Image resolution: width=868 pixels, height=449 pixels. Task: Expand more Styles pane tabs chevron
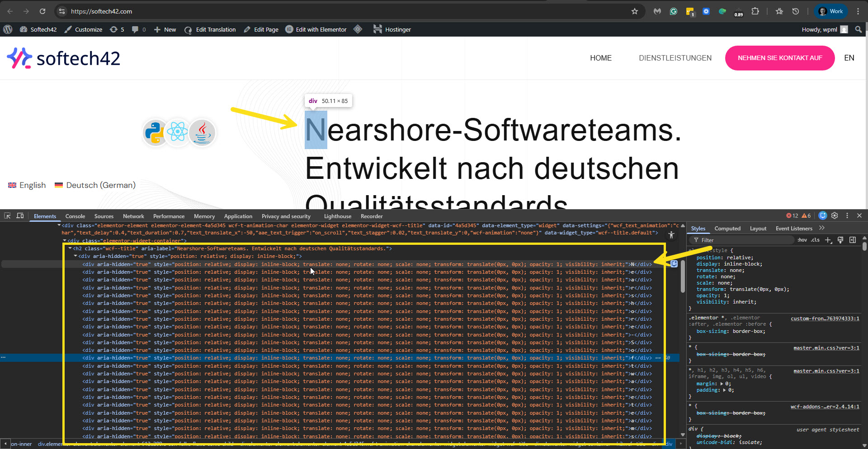pyautogui.click(x=822, y=228)
